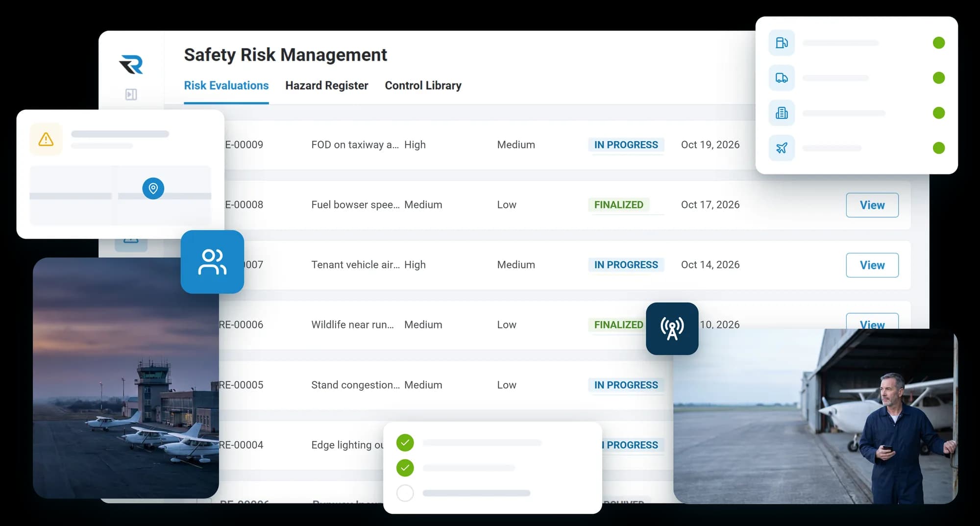Click the blue map location pin
Image resolution: width=980 pixels, height=526 pixels.
[153, 188]
